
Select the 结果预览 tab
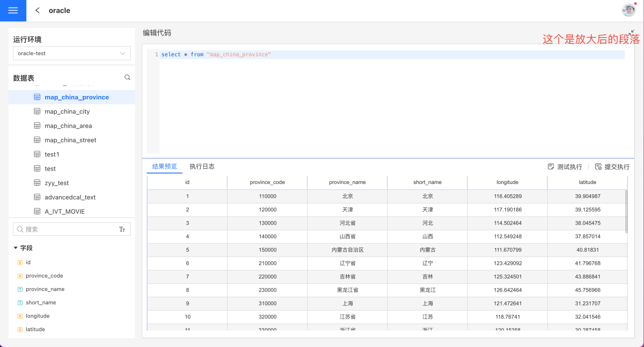click(x=165, y=167)
